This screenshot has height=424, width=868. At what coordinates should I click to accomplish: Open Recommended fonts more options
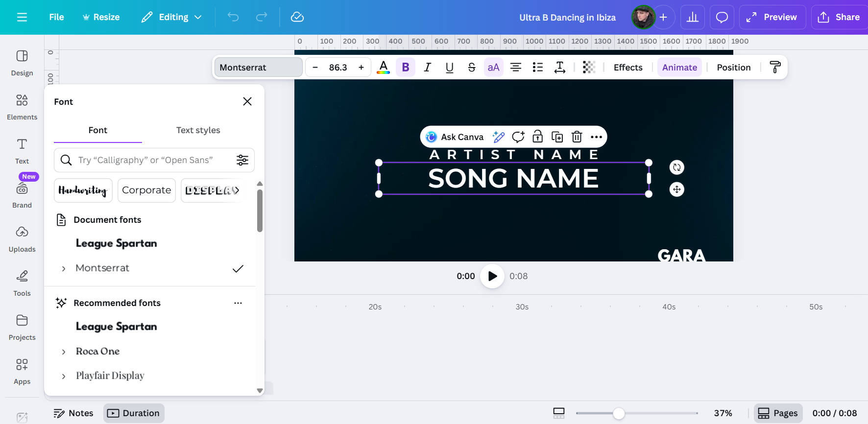[238, 303]
